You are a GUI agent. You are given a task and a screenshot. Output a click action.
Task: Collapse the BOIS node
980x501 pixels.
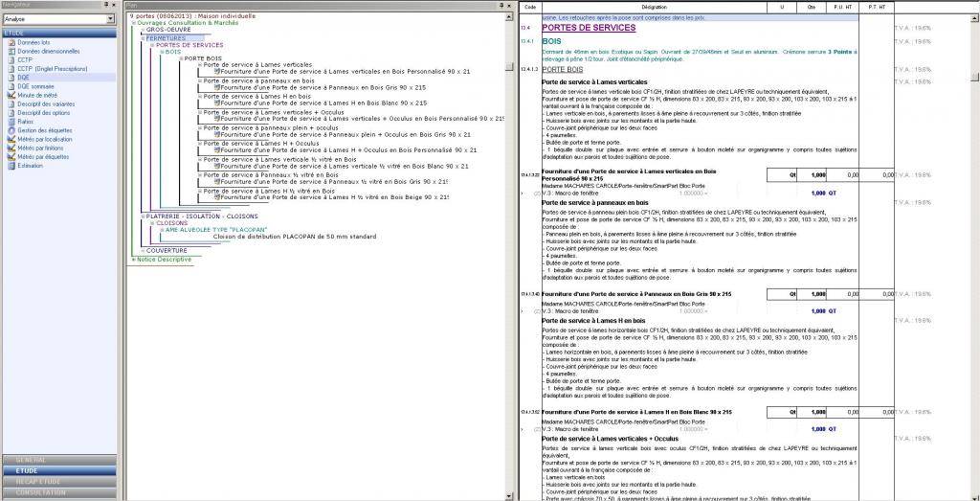(x=162, y=52)
